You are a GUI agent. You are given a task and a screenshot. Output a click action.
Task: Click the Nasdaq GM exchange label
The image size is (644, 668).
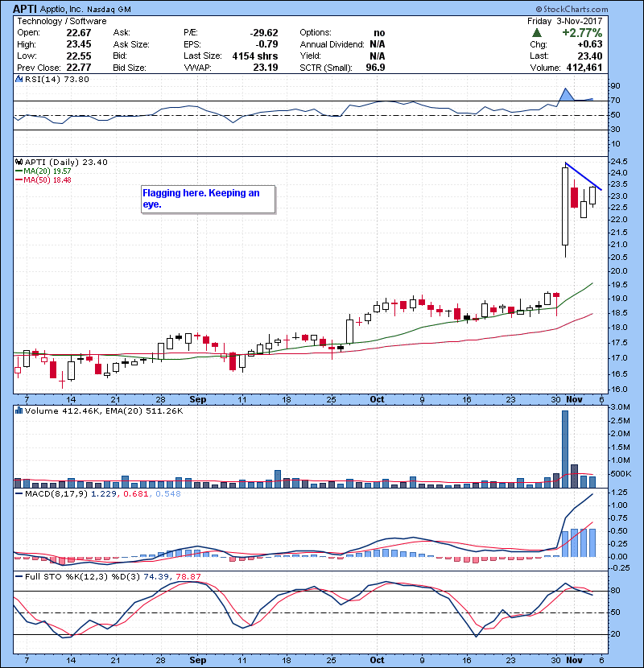click(109, 10)
